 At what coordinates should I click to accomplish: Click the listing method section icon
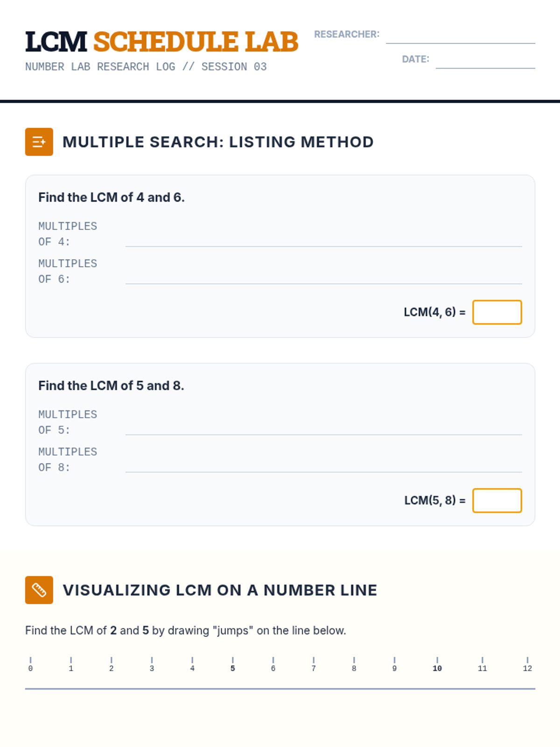[x=39, y=142]
